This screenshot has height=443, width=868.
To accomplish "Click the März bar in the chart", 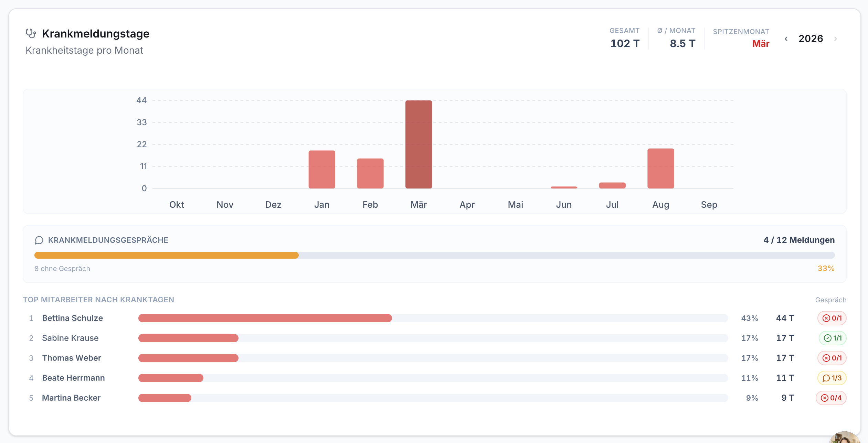I will click(419, 144).
